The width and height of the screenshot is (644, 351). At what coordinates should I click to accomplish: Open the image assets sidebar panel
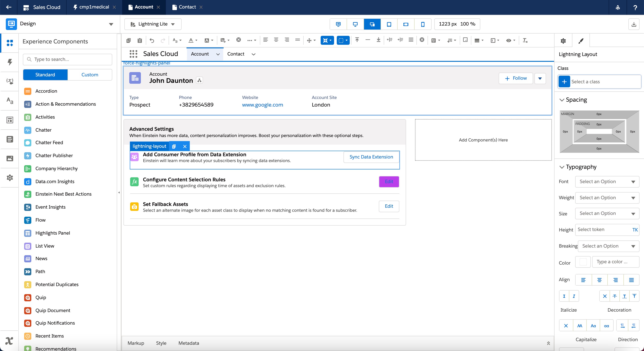pos(10,158)
